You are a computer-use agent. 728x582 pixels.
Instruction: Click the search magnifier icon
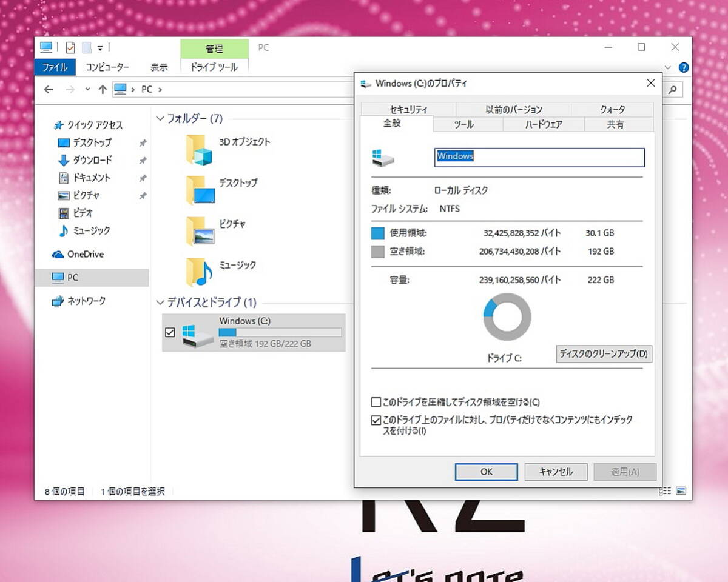click(x=672, y=89)
